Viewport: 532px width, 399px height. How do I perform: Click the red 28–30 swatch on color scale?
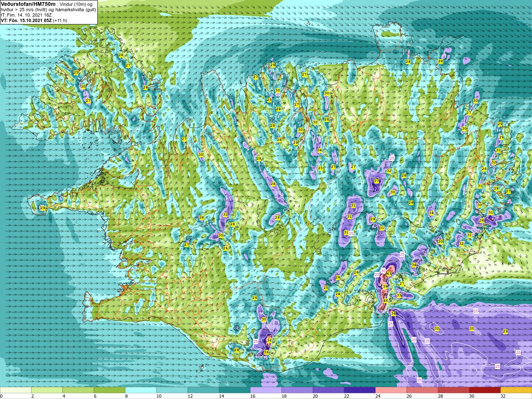pyautogui.click(x=453, y=390)
